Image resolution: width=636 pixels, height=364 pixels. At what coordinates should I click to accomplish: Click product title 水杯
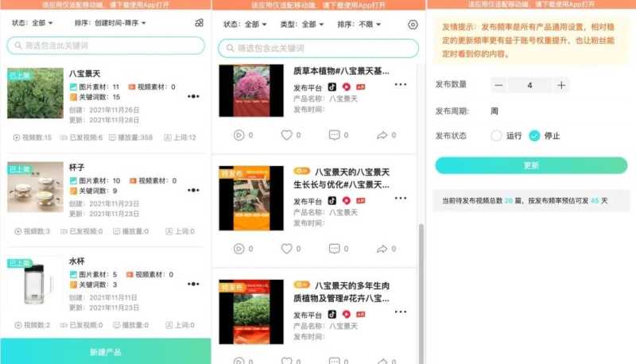click(x=76, y=261)
